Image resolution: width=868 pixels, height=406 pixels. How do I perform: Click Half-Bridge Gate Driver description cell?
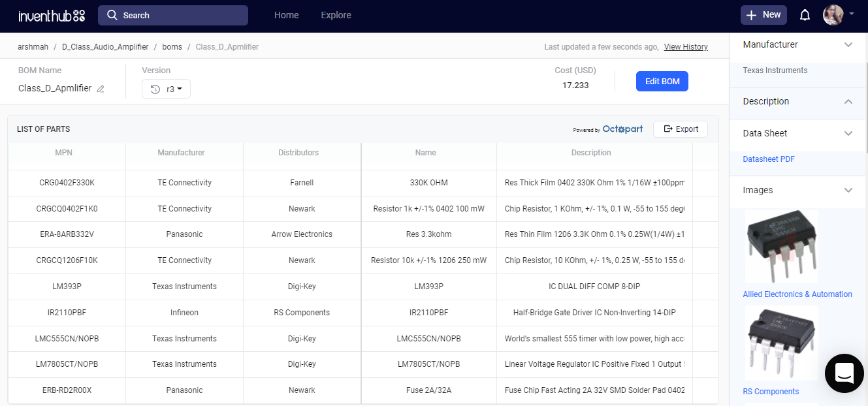594,313
